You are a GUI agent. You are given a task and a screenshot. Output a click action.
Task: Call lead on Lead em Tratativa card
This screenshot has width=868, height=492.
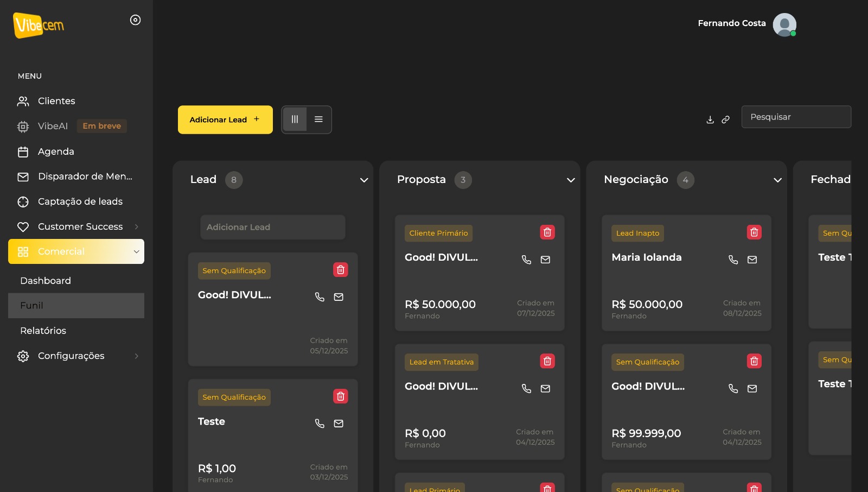(x=526, y=388)
